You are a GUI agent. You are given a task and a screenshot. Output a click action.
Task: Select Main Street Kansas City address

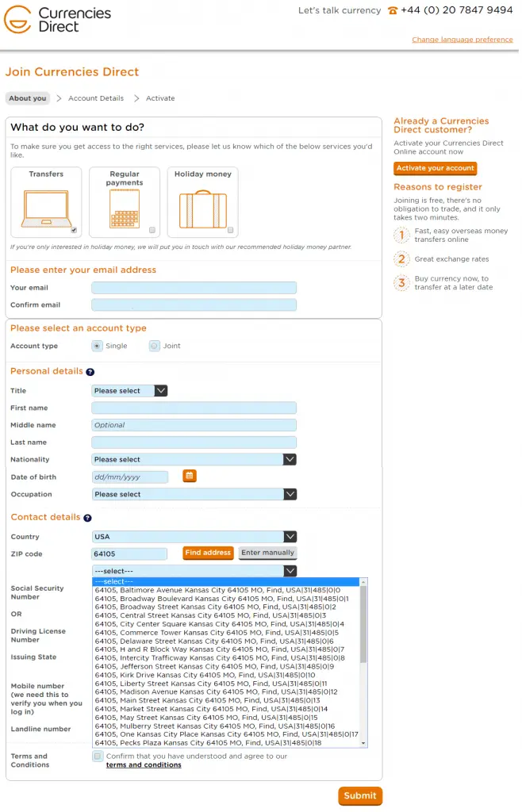coord(226,701)
